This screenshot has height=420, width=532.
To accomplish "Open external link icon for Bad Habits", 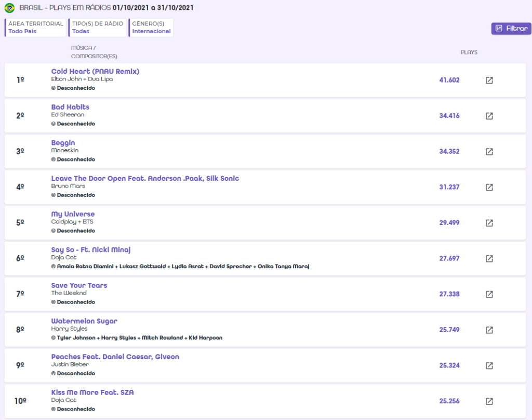I will click(x=489, y=116).
